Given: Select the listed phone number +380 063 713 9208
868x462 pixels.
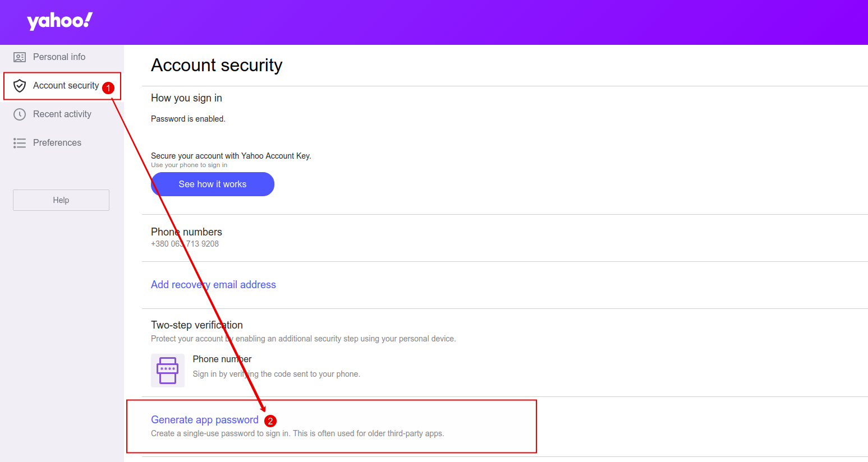Looking at the screenshot, I should [x=185, y=243].
